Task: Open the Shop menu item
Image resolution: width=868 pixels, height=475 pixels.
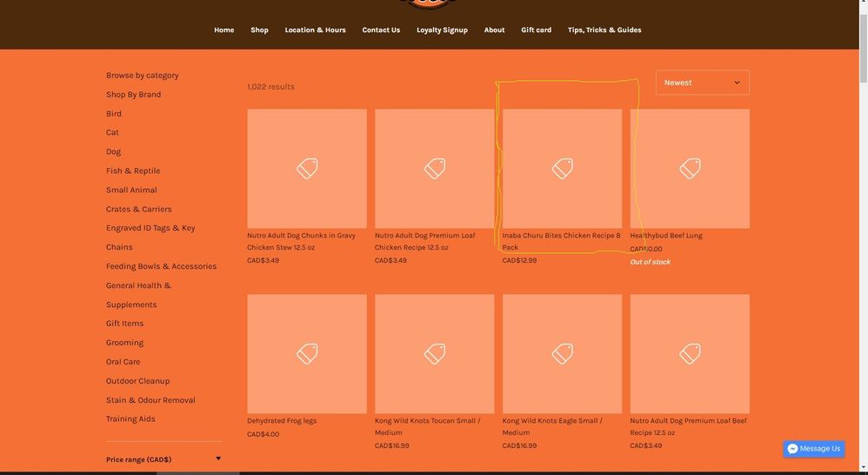Action: [259, 30]
